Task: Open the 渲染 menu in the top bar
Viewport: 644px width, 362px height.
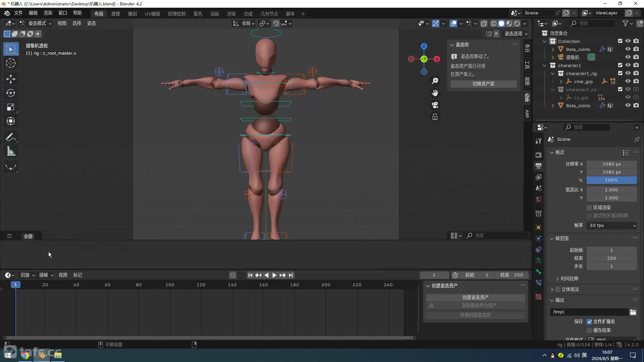Action: 48,13
